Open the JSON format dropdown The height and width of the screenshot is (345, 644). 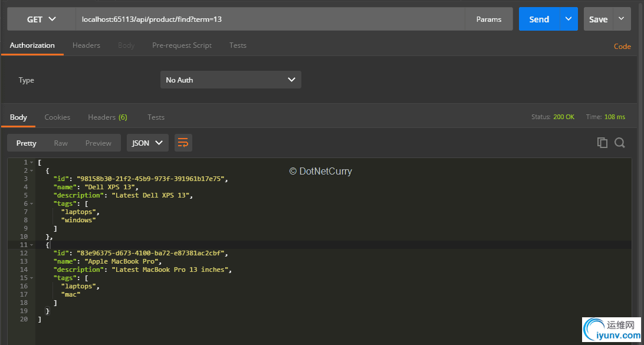click(147, 143)
